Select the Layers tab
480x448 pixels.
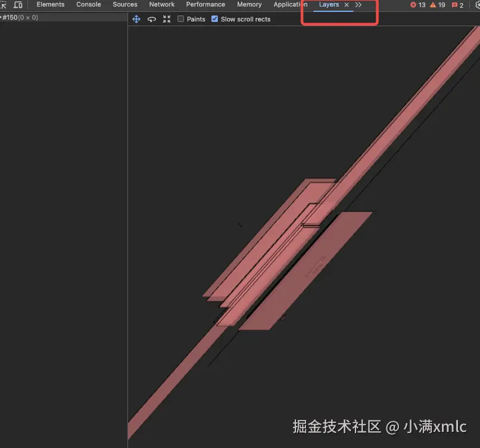329,5
